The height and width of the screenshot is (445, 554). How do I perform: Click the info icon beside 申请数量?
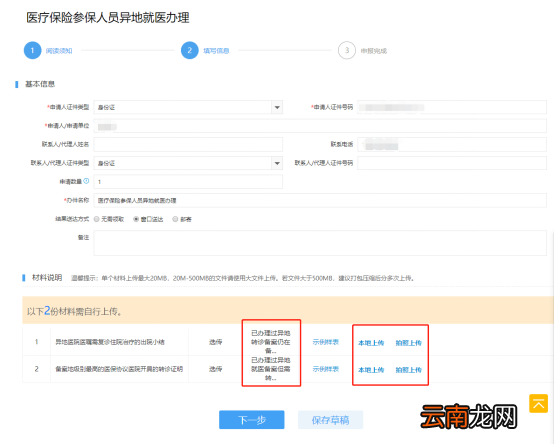[86, 181]
